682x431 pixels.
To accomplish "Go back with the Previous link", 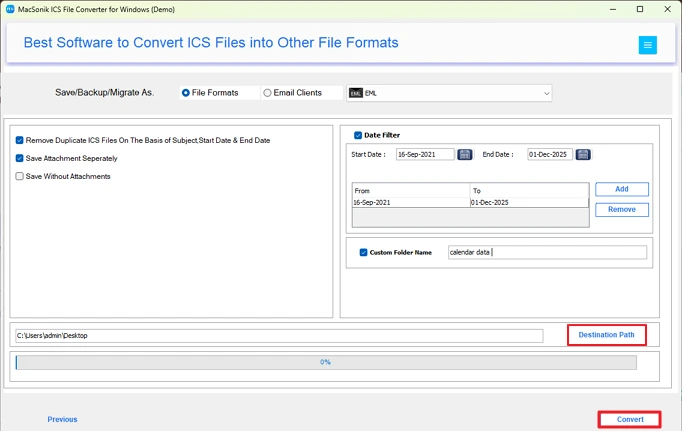I will coord(62,419).
